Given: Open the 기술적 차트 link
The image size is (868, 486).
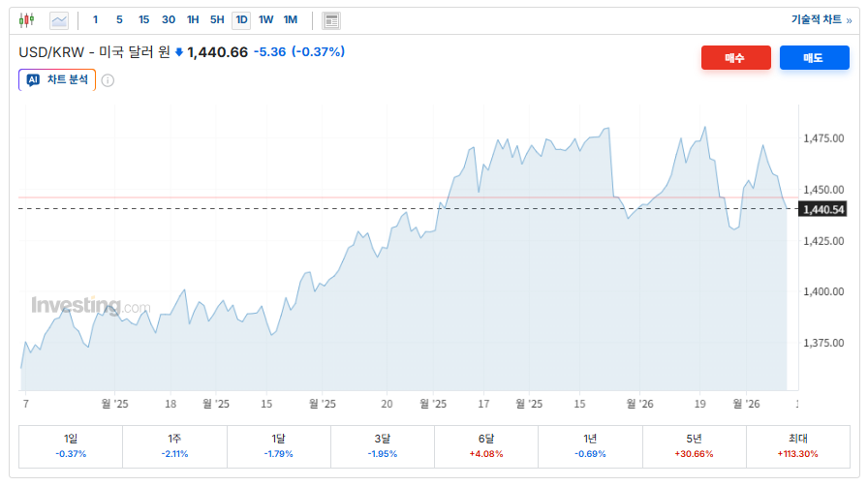Looking at the screenshot, I should [819, 19].
